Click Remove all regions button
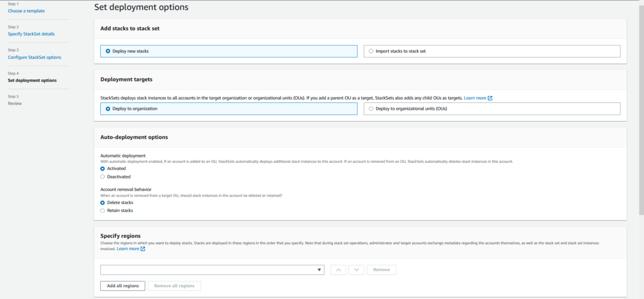The height and width of the screenshot is (299, 644). [x=174, y=286]
